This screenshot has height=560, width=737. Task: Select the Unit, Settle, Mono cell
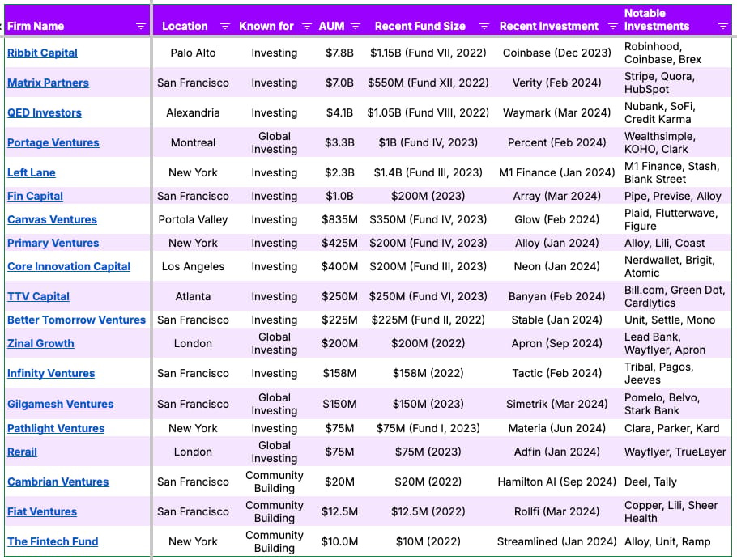(676, 320)
